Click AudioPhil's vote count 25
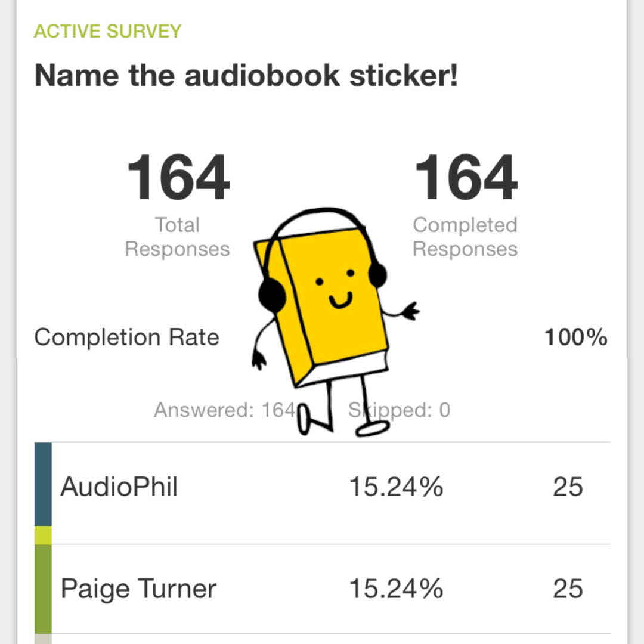 [568, 487]
